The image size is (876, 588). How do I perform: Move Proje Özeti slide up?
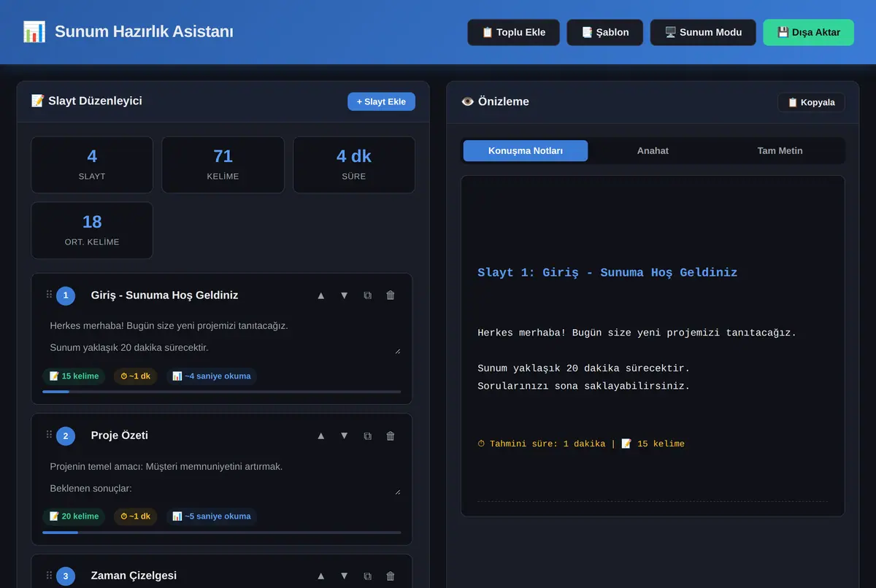click(320, 436)
